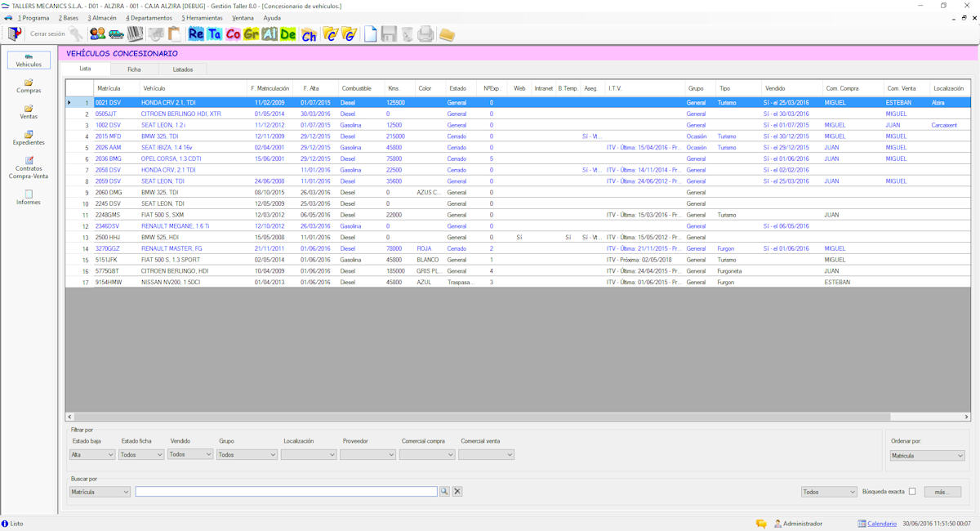Open the Todos dropdown beside Búsqueda exacta
Screen dimensions: 980x531
(x=829, y=492)
